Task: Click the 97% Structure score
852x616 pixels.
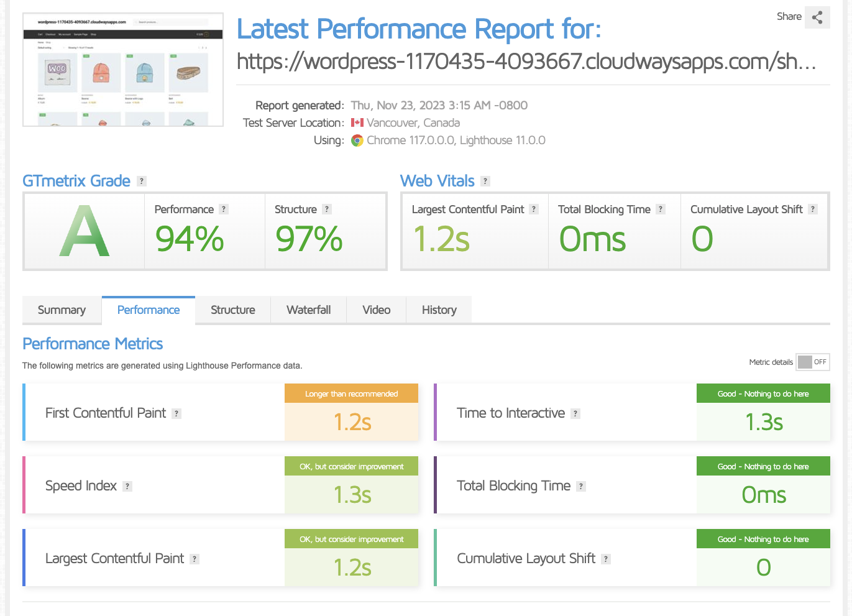Action: click(x=309, y=239)
